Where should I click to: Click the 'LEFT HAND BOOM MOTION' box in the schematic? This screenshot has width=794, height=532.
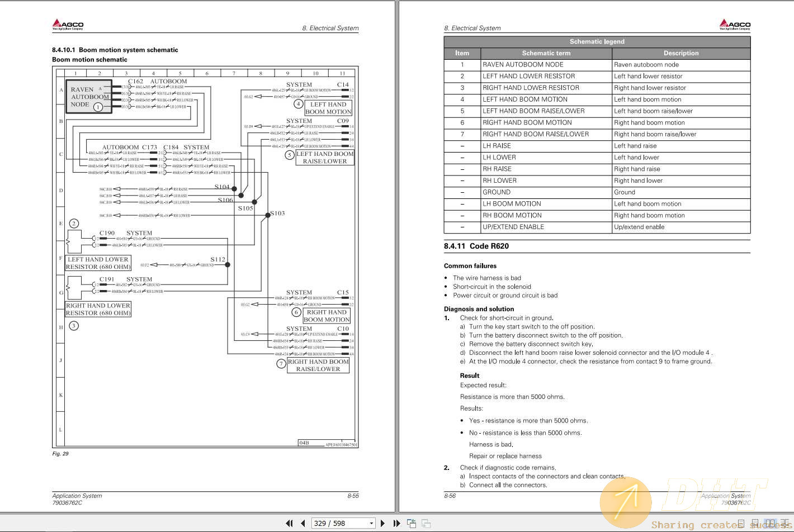click(328, 108)
